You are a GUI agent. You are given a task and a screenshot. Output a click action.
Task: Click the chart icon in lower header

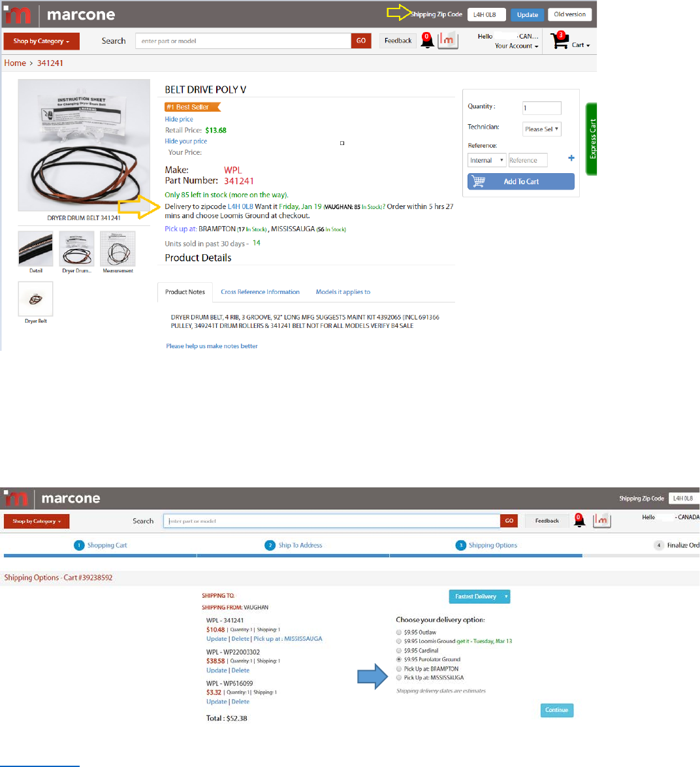(602, 520)
